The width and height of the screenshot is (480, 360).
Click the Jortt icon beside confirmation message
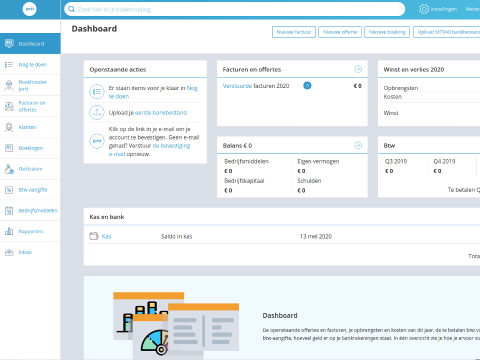pos(97,141)
